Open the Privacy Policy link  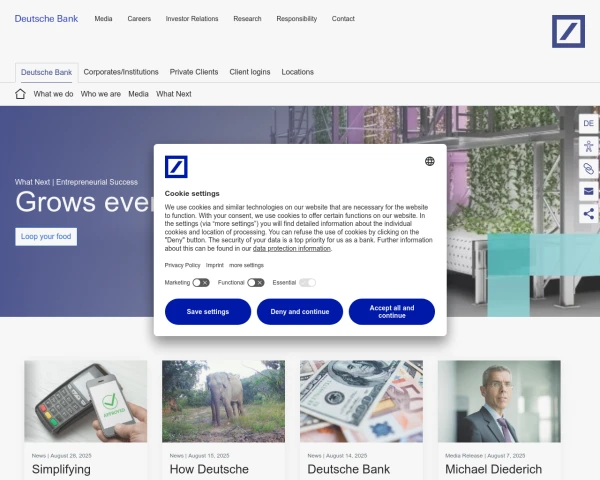tap(183, 265)
